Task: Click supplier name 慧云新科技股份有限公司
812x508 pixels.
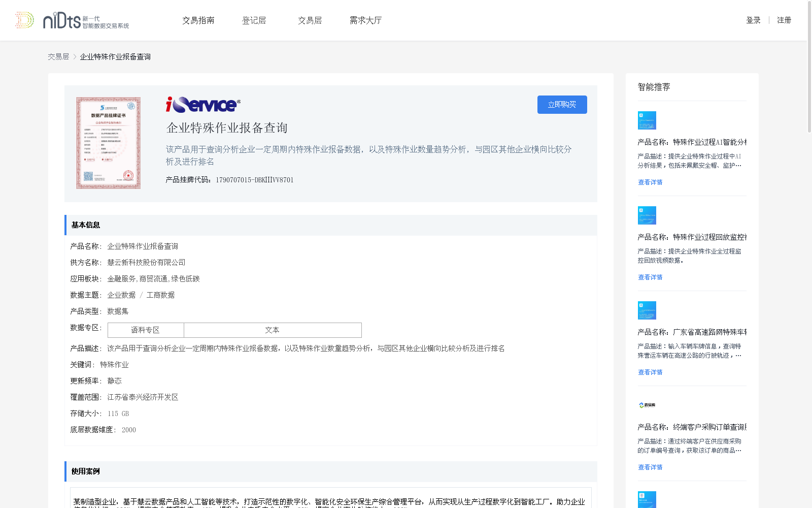Action: coord(146,263)
